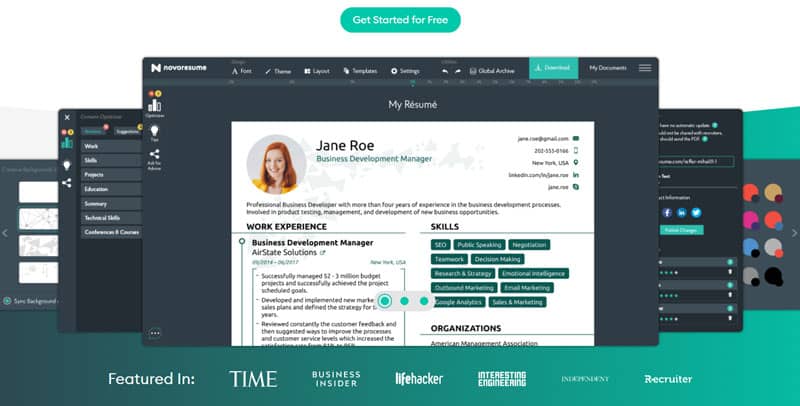This screenshot has height=406, width=800.
Task: Click the Publish Changes button
Action: tap(681, 230)
